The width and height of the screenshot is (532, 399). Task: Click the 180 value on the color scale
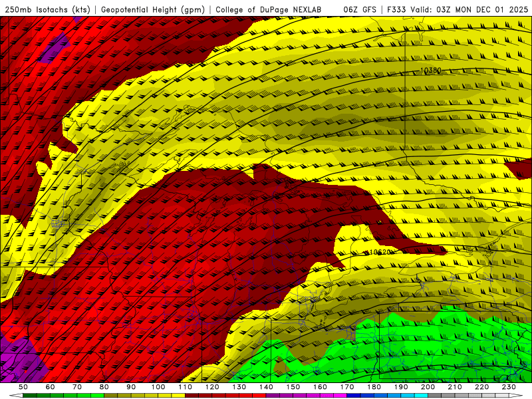[374, 387]
